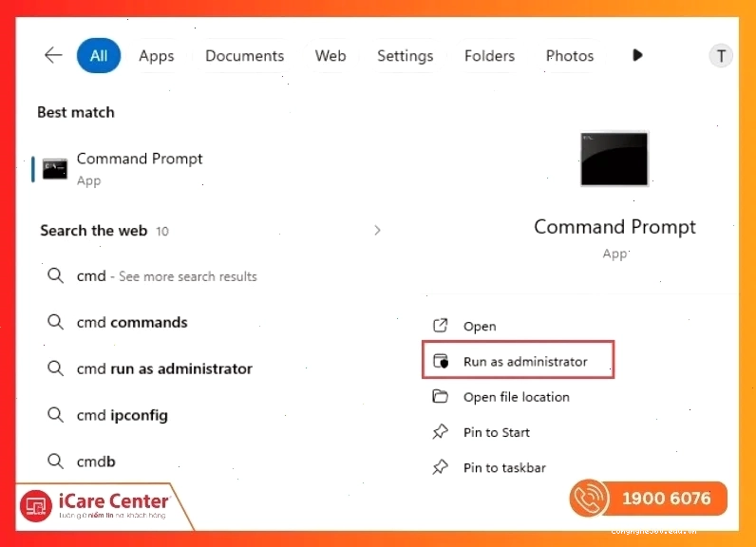The image size is (756, 547).
Task: Click search icon beside cmdb
Action: tap(55, 462)
